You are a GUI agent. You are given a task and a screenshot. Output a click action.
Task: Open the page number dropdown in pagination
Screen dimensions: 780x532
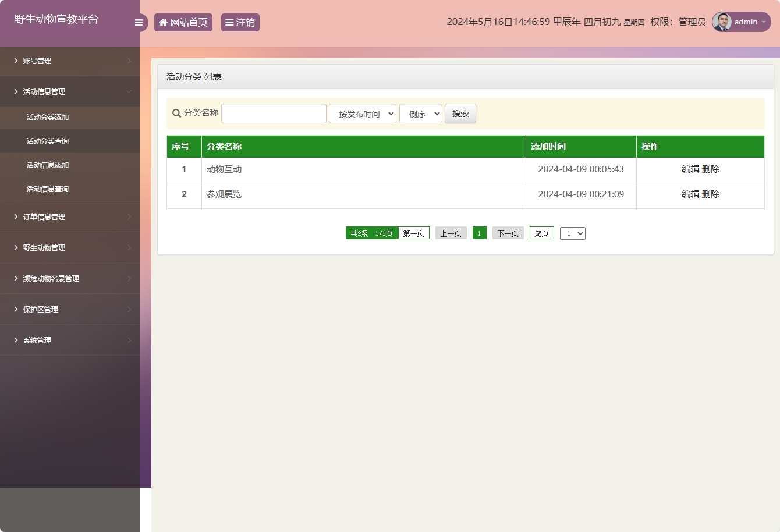pos(572,233)
